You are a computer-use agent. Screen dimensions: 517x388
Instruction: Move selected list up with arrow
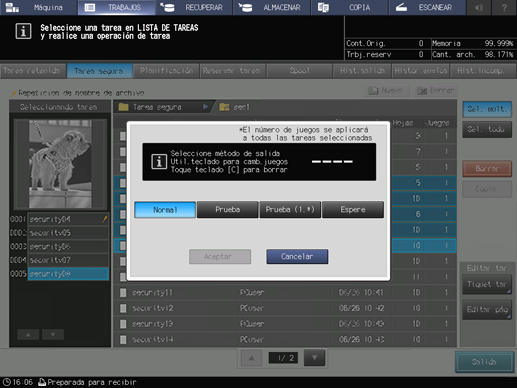(x=28, y=335)
